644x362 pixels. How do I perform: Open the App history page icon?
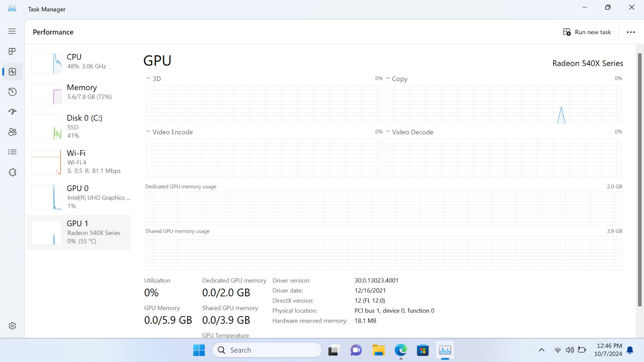pyautogui.click(x=12, y=92)
